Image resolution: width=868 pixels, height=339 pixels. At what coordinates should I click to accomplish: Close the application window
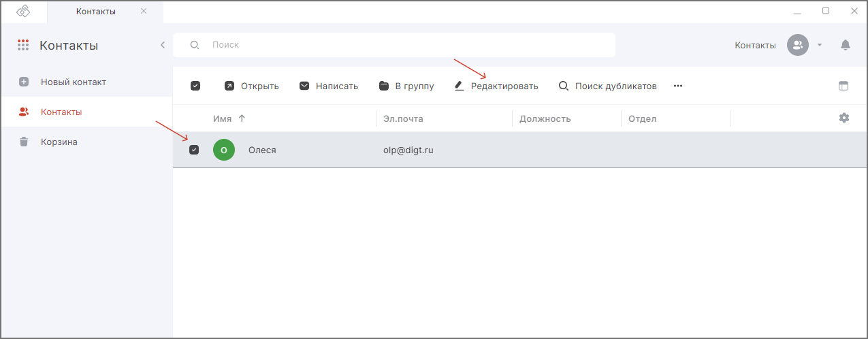(854, 11)
